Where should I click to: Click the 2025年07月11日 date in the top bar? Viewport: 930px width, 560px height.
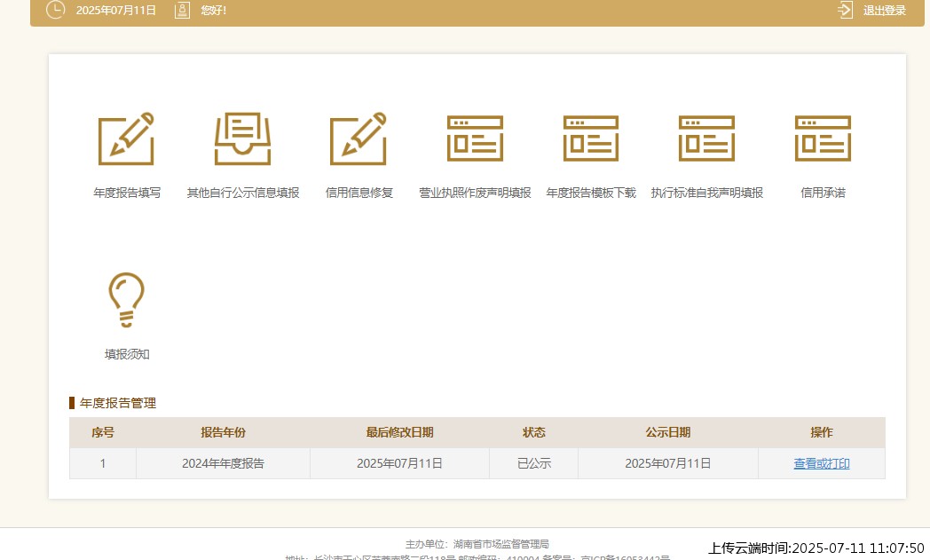[115, 10]
